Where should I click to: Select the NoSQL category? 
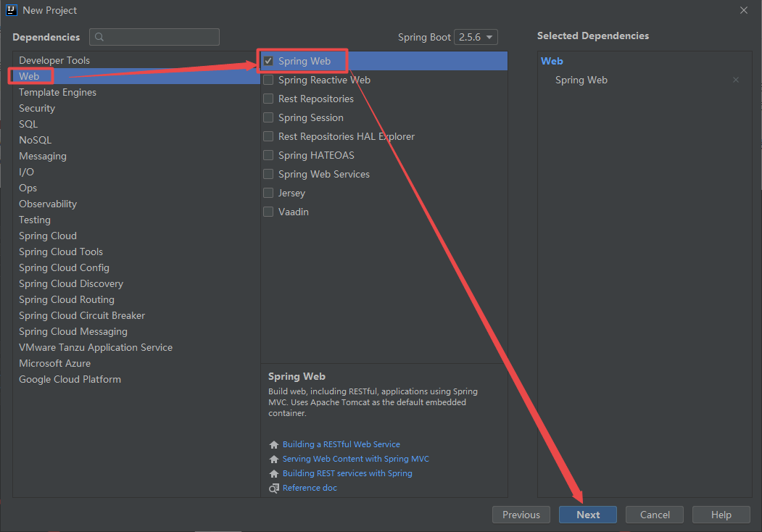[136, 141]
